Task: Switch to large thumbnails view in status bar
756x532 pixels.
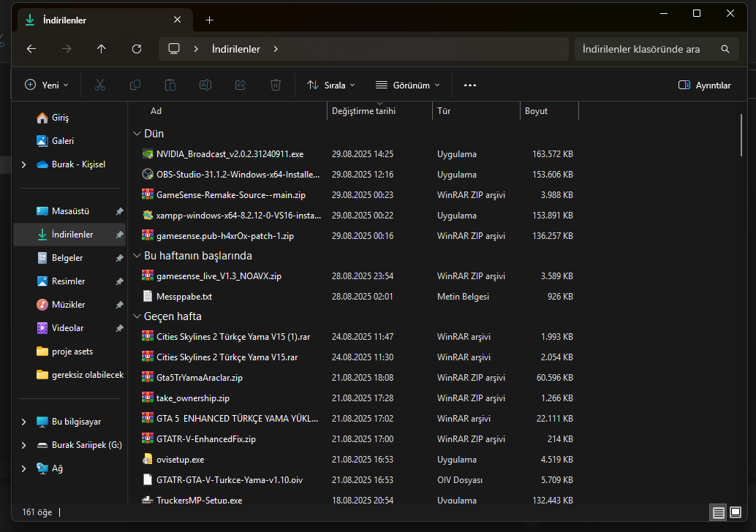Action: pyautogui.click(x=736, y=512)
